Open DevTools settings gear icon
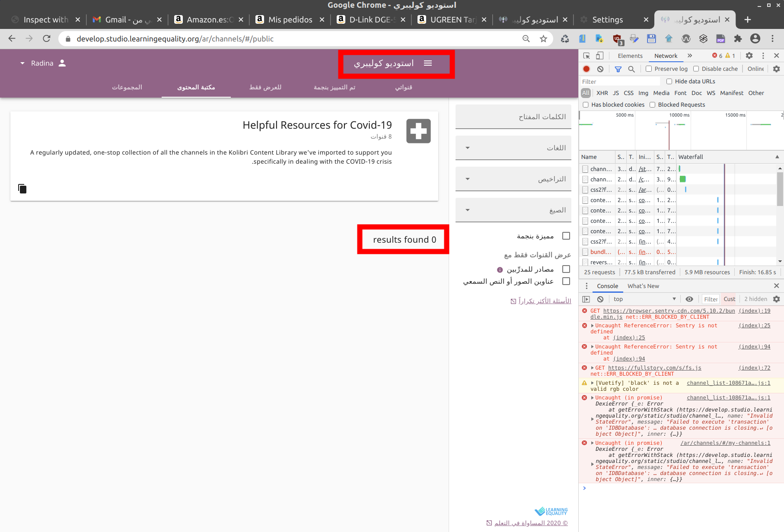This screenshot has height=532, width=784. point(749,56)
